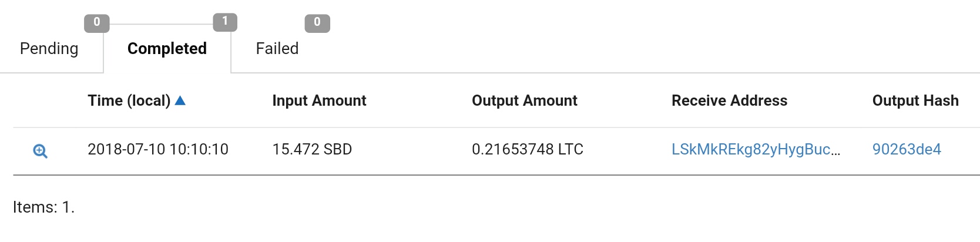Sort by Input Amount column header

tap(319, 100)
